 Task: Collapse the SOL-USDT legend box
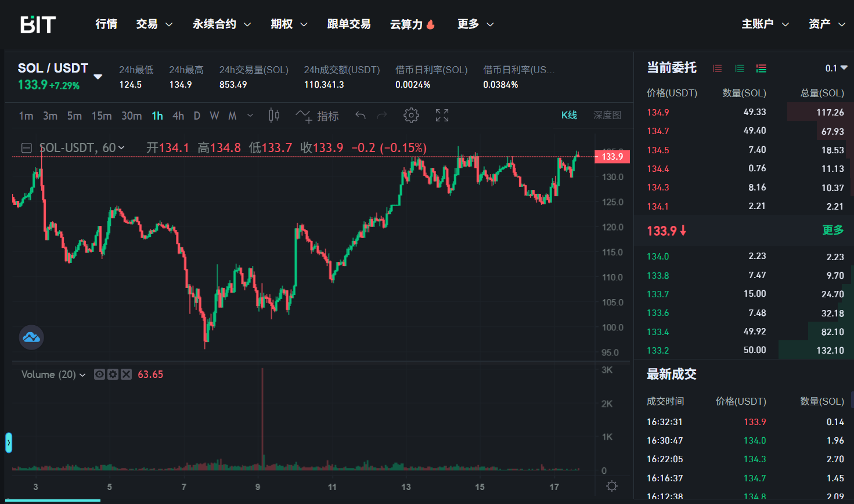pos(26,148)
